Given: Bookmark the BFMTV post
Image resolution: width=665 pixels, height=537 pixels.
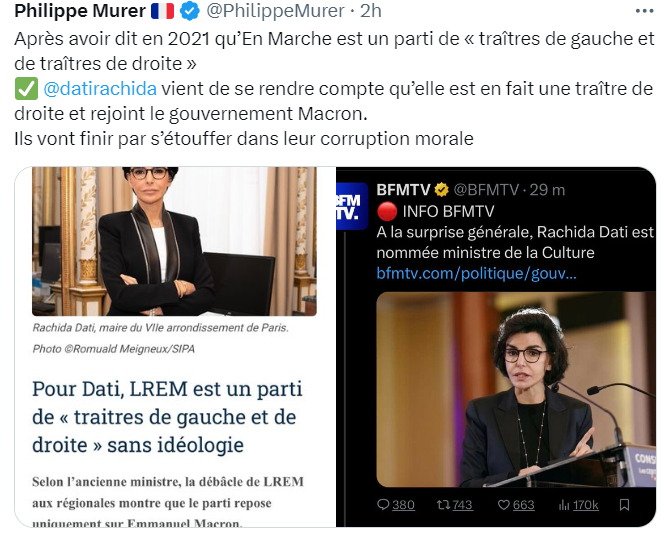Looking at the screenshot, I should pos(624,505).
